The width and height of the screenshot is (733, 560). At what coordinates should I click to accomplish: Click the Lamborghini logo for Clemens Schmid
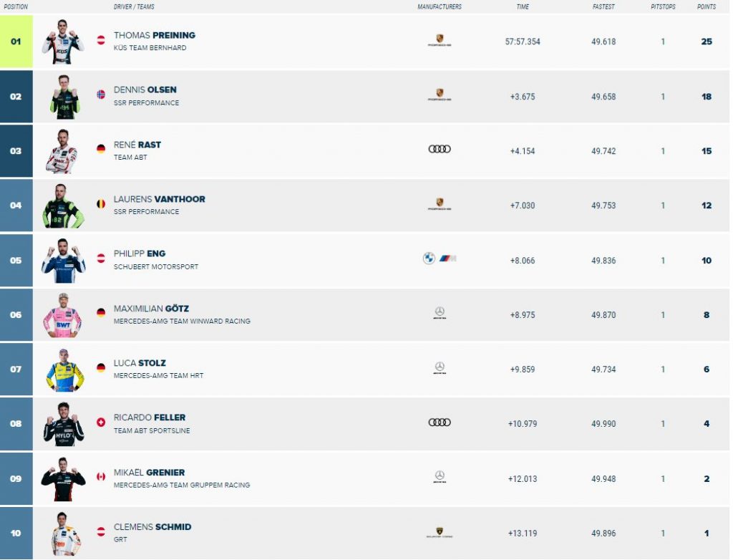coord(440,532)
